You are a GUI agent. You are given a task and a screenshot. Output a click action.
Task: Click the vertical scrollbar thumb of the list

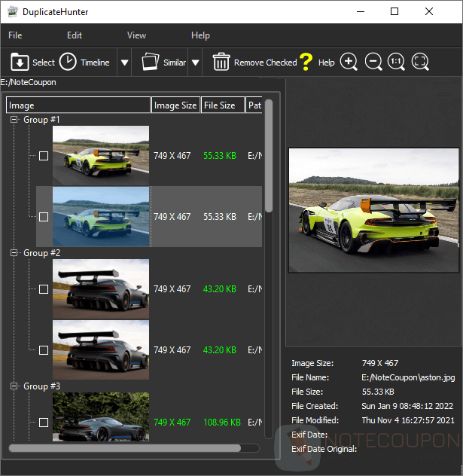pyautogui.click(x=269, y=156)
